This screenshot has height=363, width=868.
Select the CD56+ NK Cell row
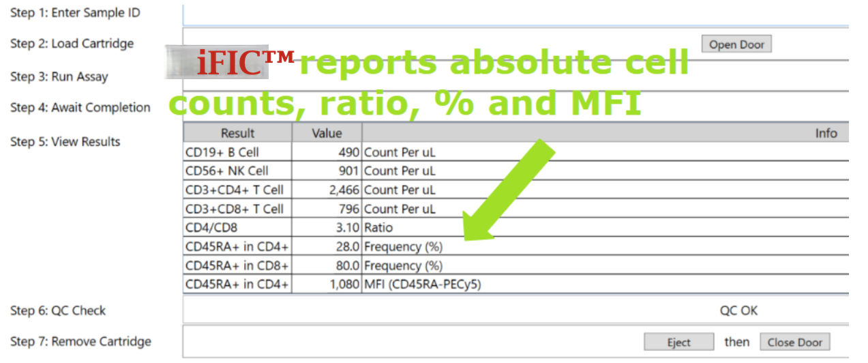click(x=516, y=171)
